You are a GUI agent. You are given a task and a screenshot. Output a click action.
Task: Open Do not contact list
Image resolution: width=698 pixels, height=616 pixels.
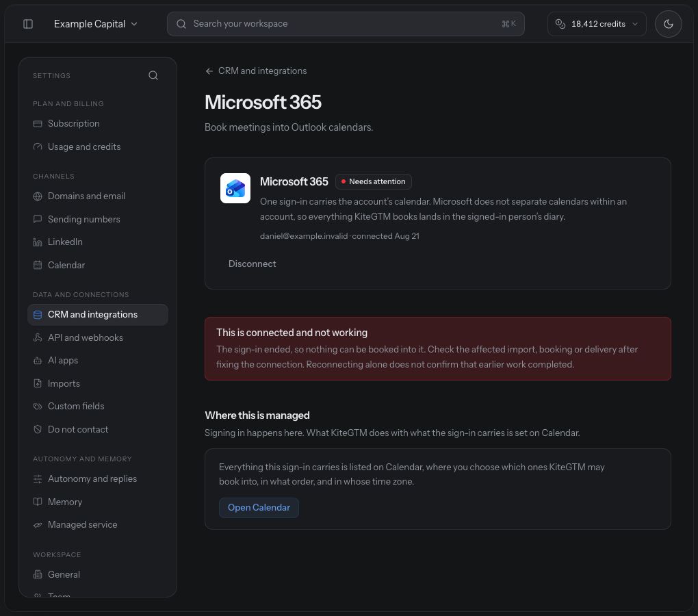97,430
